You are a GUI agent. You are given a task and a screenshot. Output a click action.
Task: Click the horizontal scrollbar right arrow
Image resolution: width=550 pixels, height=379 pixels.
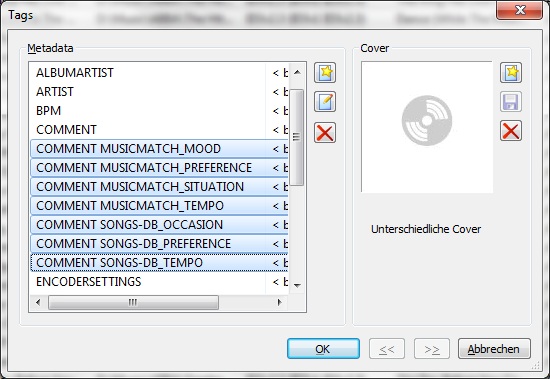click(x=280, y=302)
